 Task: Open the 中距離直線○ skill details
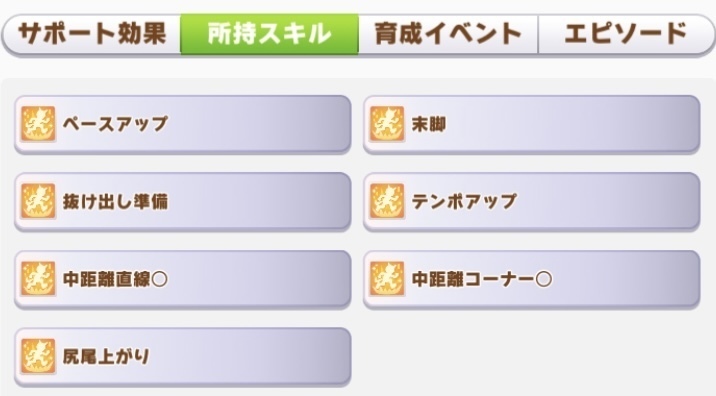pos(183,279)
